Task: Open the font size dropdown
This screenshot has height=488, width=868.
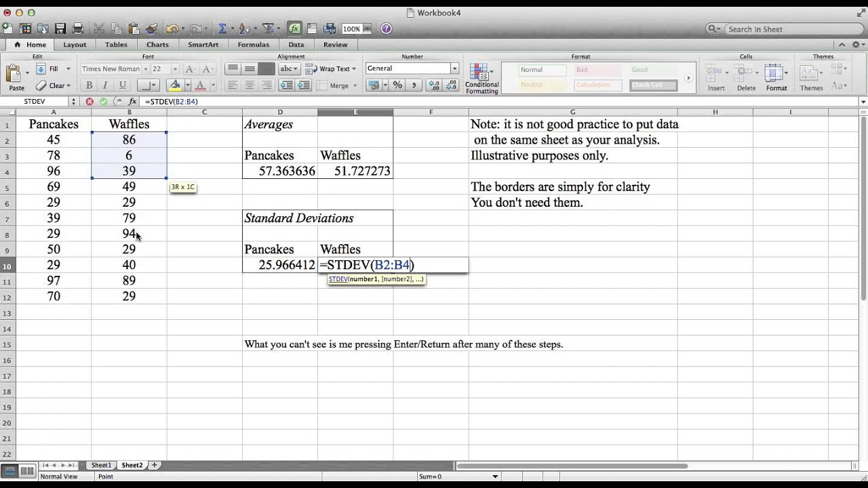Action: [174, 69]
